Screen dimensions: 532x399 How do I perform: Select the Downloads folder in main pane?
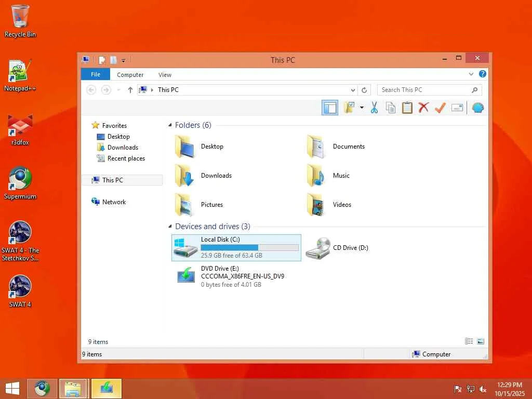pyautogui.click(x=203, y=176)
